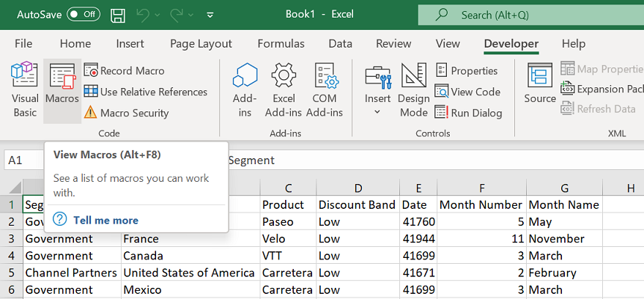Click the Macros button

[x=62, y=90]
